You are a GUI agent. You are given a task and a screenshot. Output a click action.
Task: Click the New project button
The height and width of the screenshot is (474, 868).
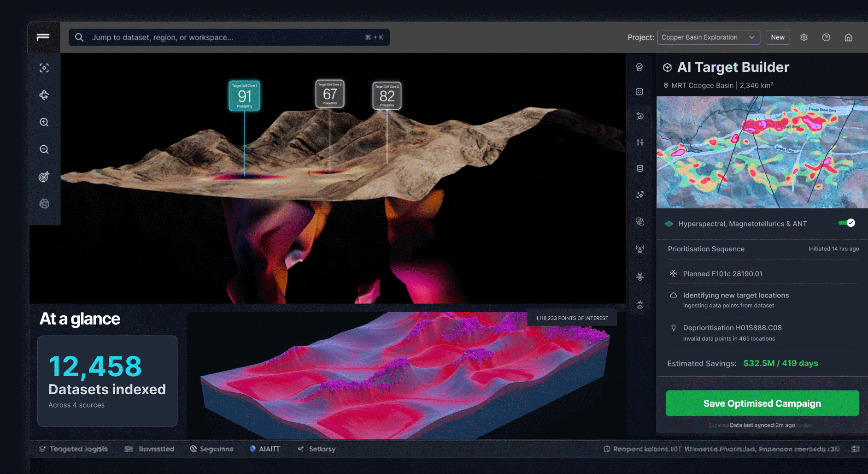point(778,37)
